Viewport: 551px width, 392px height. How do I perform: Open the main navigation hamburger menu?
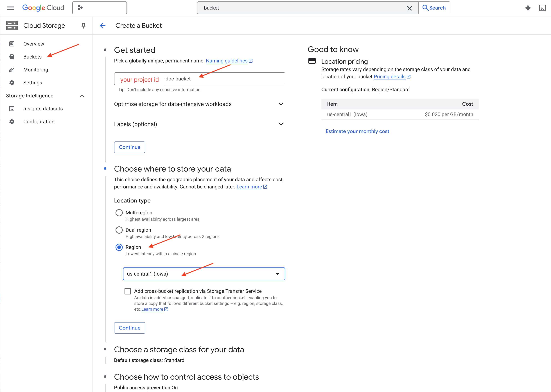(x=10, y=8)
